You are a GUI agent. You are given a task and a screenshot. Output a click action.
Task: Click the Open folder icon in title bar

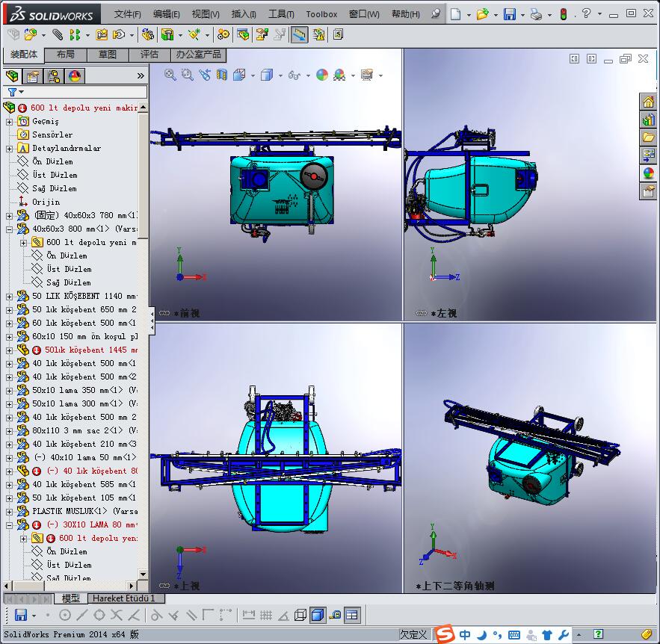coord(482,14)
